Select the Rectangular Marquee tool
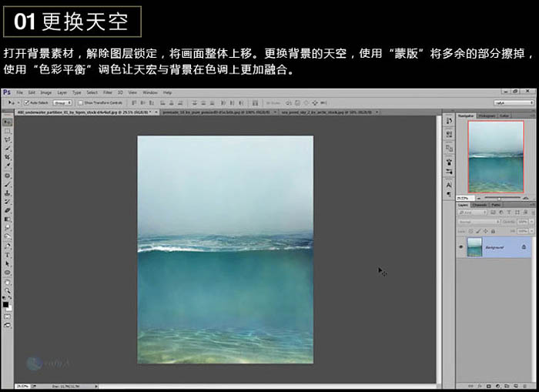This screenshot has width=539, height=392. coord(7,131)
